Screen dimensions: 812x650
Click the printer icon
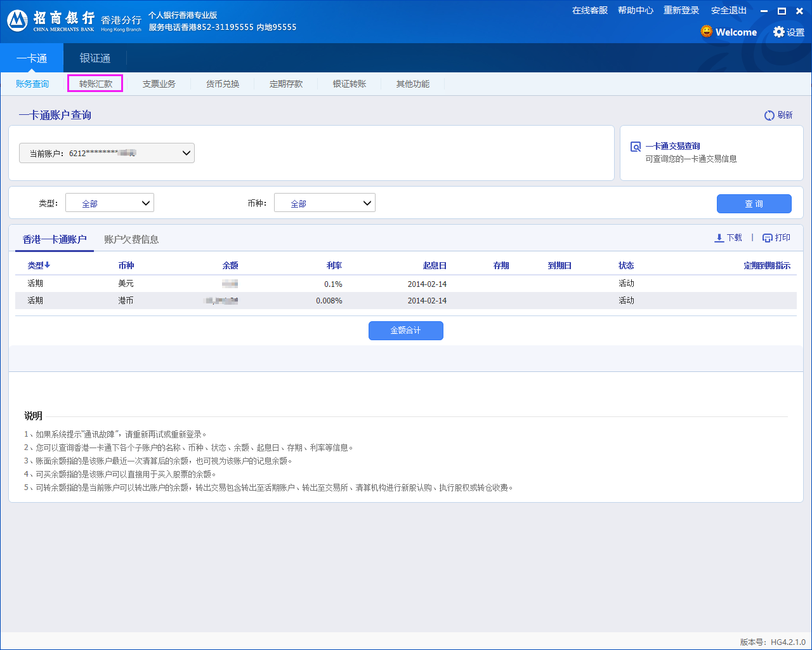tap(767, 238)
